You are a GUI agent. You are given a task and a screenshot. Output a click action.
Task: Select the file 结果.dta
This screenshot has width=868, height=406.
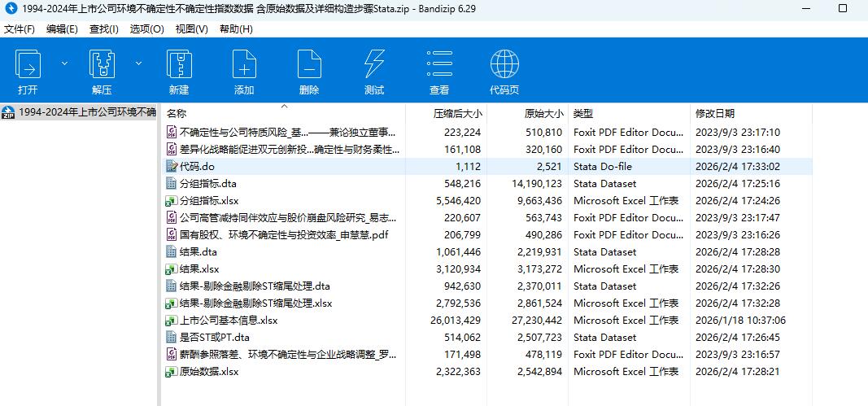[x=198, y=252]
